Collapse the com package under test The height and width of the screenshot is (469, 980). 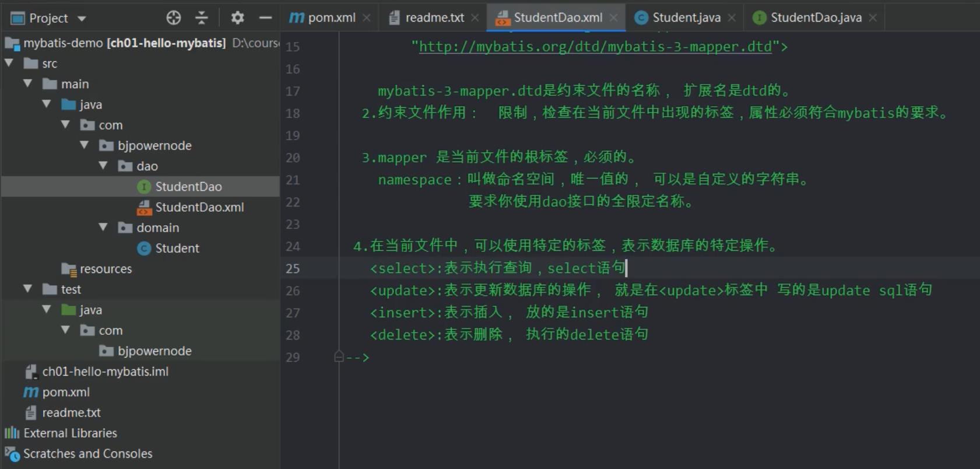pos(66,330)
